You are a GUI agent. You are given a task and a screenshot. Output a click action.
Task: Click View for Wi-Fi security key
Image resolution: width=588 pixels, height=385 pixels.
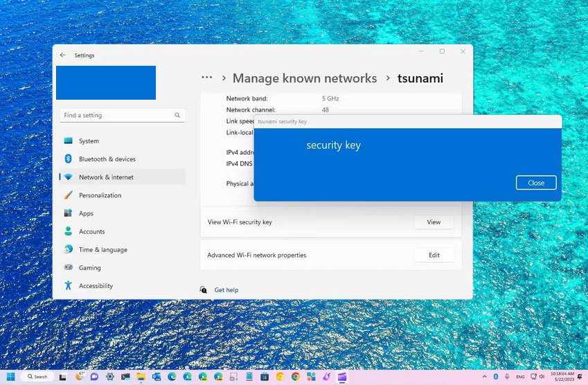[434, 222]
